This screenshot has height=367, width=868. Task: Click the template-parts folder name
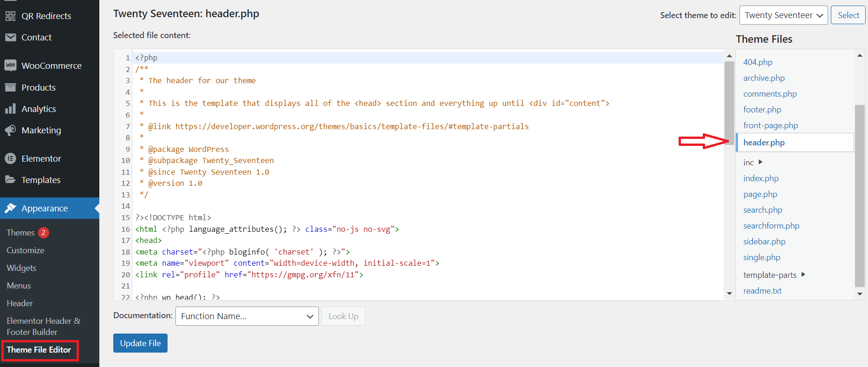tap(770, 275)
